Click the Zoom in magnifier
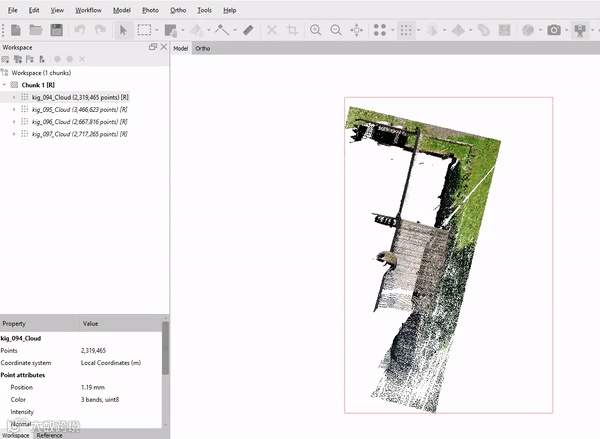The height and width of the screenshot is (439, 600). tap(316, 30)
